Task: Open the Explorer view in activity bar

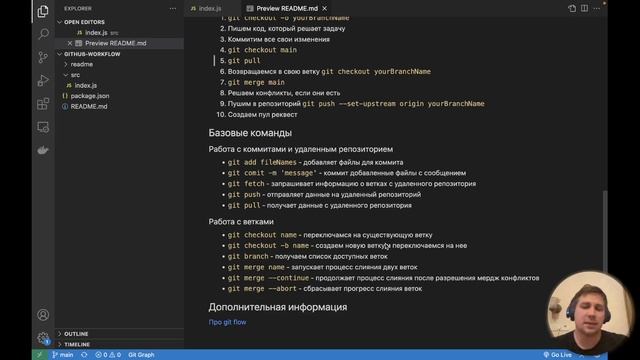Action: (x=43, y=11)
